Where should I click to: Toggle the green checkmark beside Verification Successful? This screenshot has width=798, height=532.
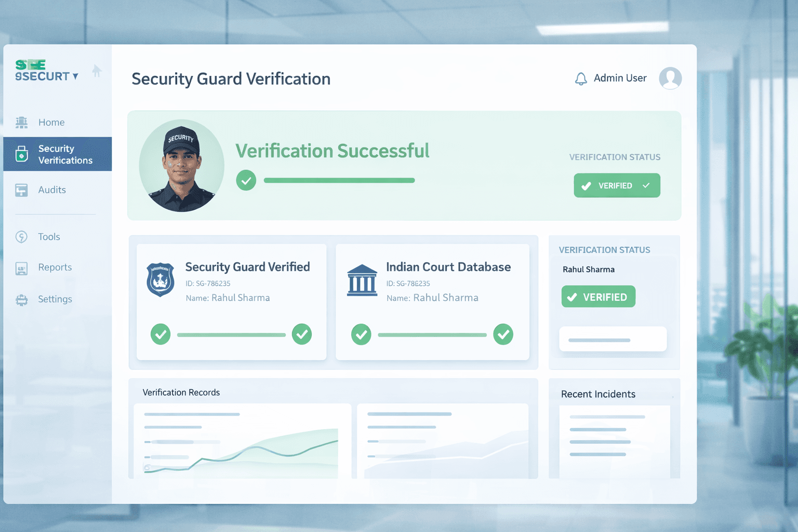click(246, 180)
